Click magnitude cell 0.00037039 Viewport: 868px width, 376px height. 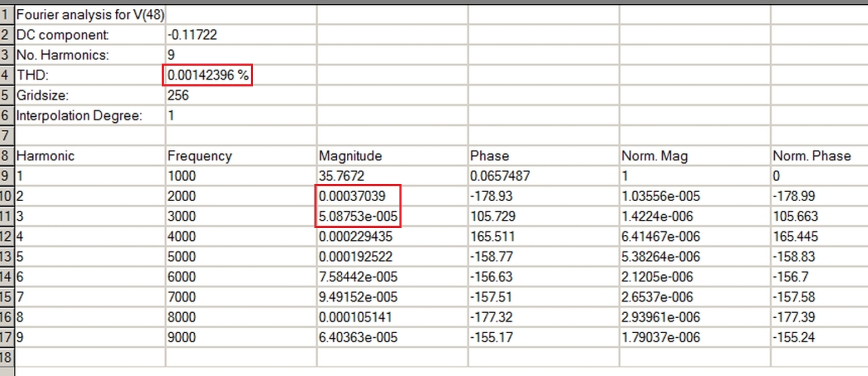point(392,196)
